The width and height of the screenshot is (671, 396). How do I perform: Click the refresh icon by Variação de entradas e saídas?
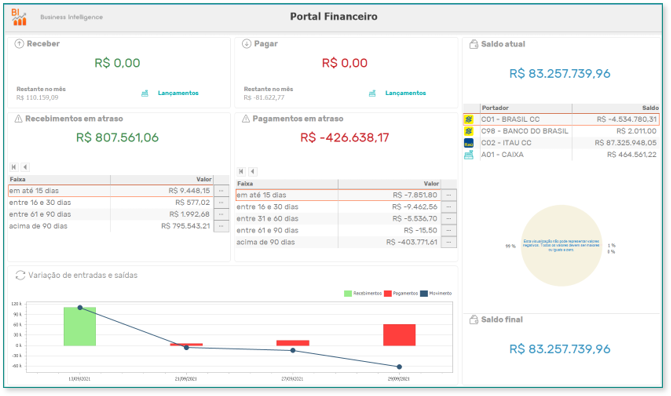click(x=20, y=275)
